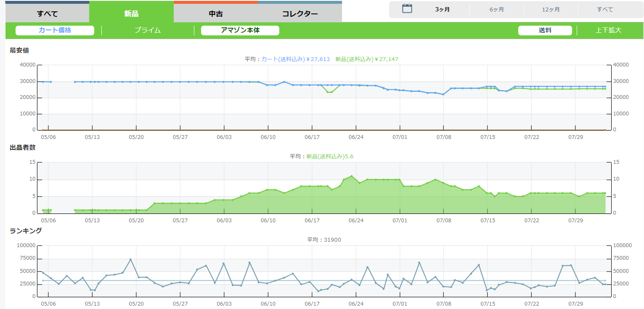Set the range to 12ヶ月
644x309 pixels.
(551, 9)
